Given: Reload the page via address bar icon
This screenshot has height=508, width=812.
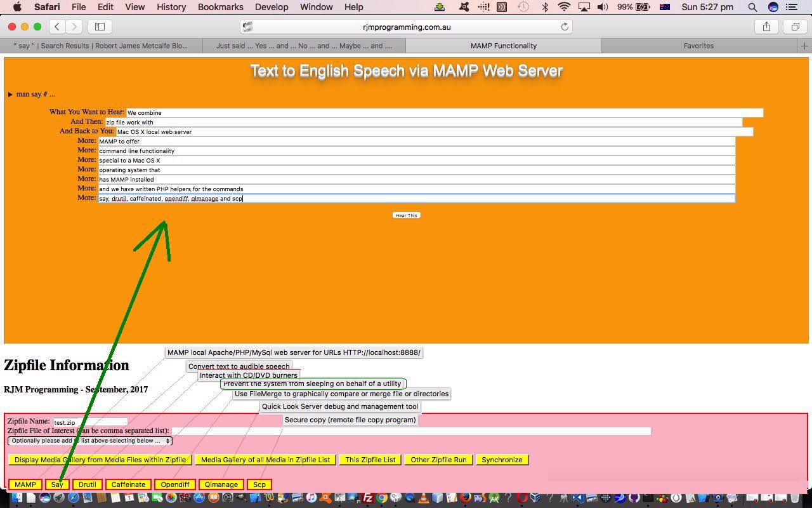Looking at the screenshot, I should [x=565, y=27].
